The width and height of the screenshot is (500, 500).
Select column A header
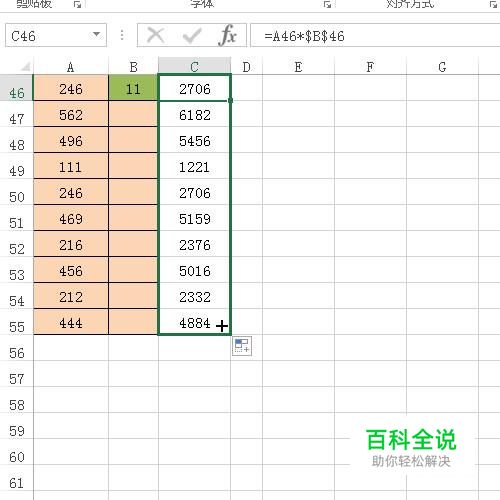click(x=71, y=66)
